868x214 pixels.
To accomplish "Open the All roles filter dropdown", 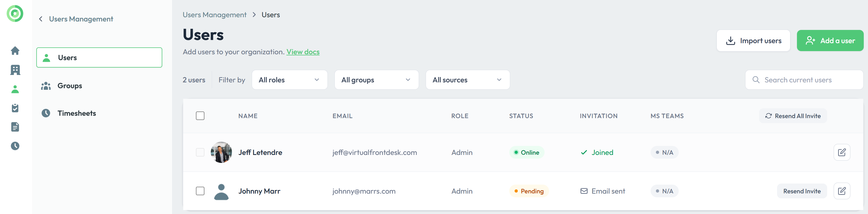I will [290, 80].
